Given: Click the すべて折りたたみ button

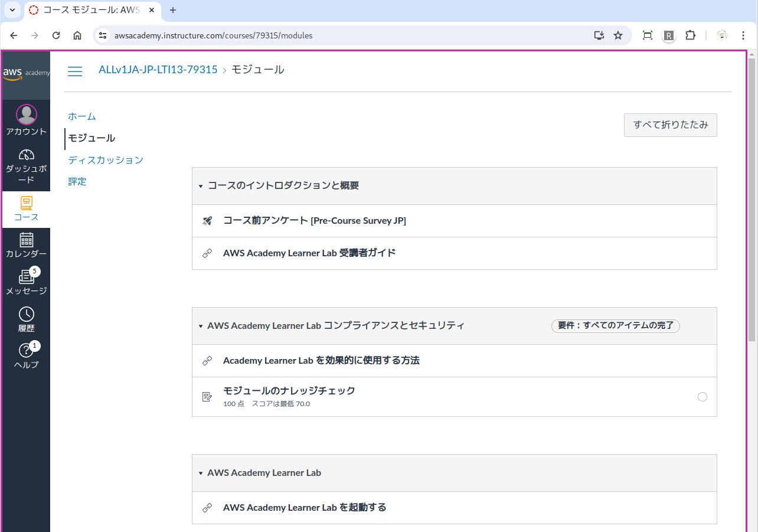Looking at the screenshot, I should [671, 125].
